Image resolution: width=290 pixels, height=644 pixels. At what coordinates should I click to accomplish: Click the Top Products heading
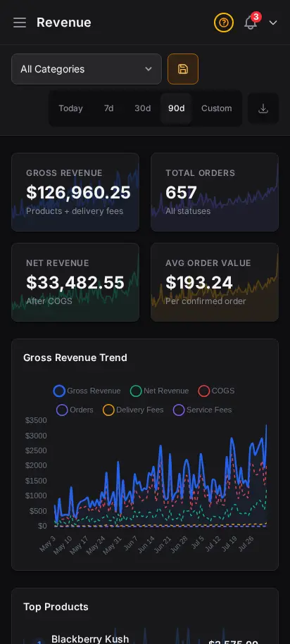tap(56, 607)
